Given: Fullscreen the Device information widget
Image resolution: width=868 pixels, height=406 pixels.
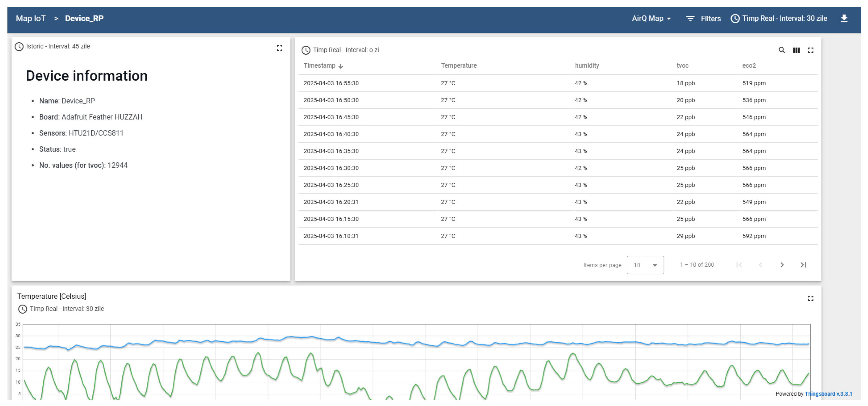Looking at the screenshot, I should tap(279, 48).
